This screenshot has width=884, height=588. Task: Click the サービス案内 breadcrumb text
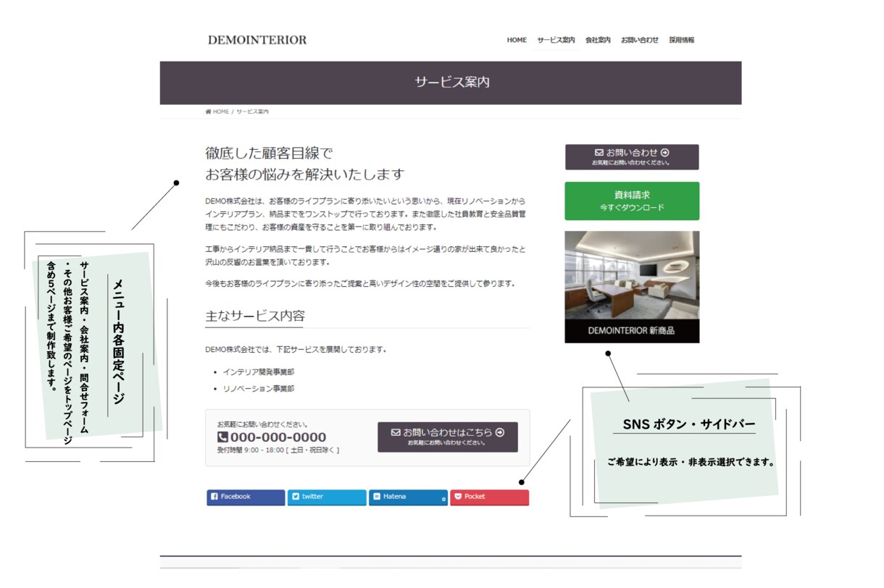tap(252, 112)
